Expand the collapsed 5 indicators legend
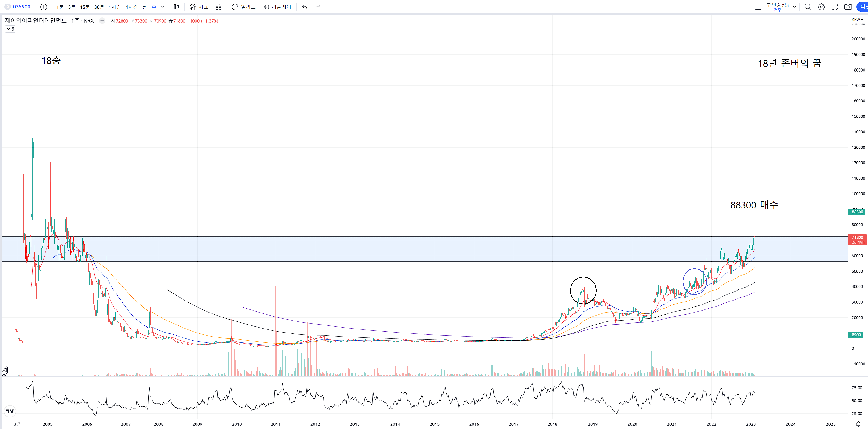 [x=10, y=29]
